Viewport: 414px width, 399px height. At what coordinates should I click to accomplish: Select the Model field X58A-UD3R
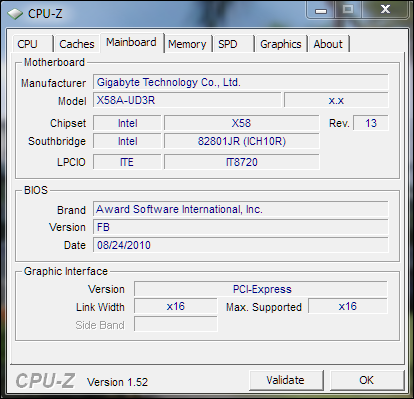pyautogui.click(x=187, y=100)
